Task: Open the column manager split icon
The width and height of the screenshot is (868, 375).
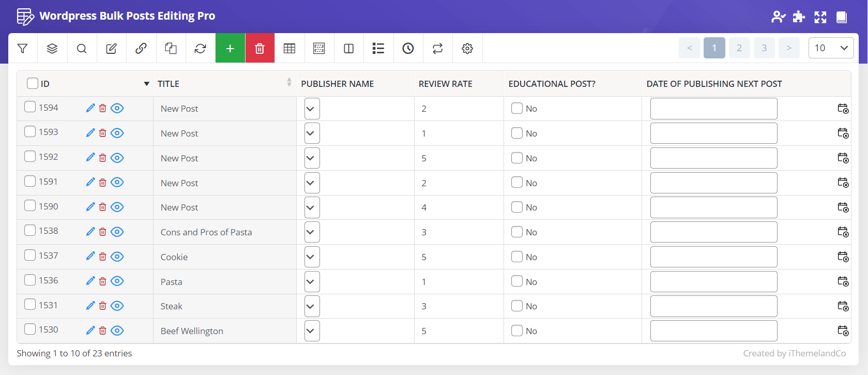Action: [348, 48]
